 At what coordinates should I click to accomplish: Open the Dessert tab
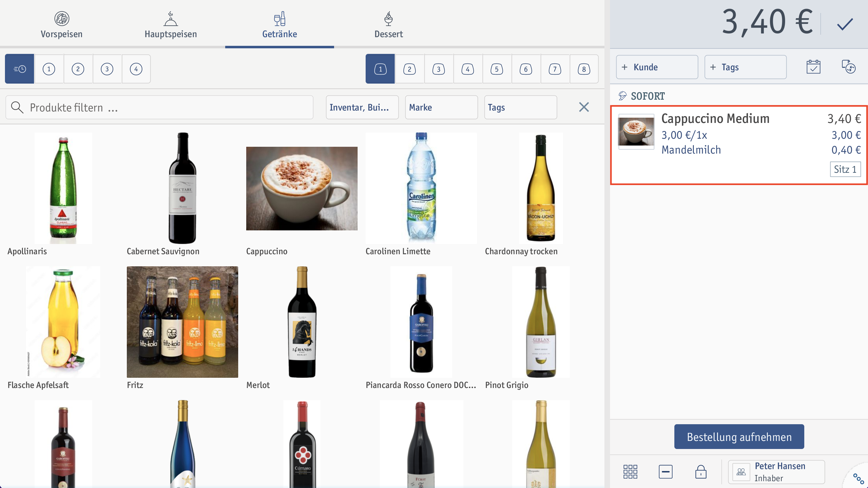(x=389, y=25)
